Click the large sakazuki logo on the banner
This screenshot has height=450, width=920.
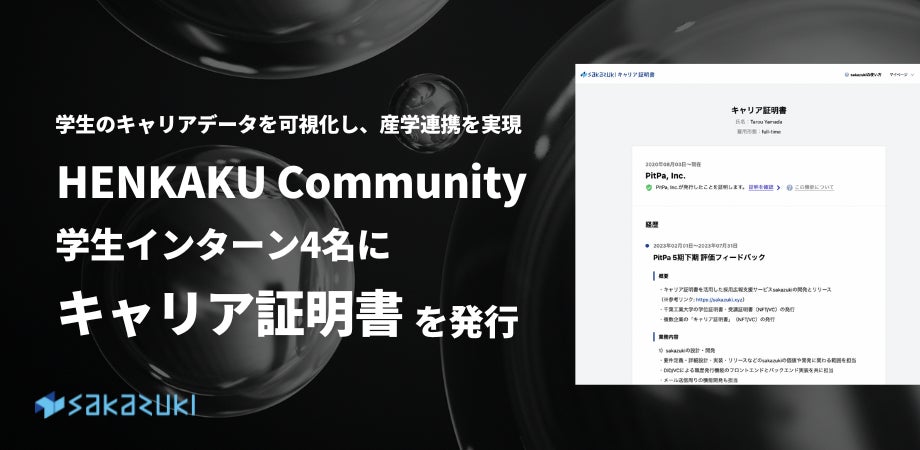tap(115, 404)
